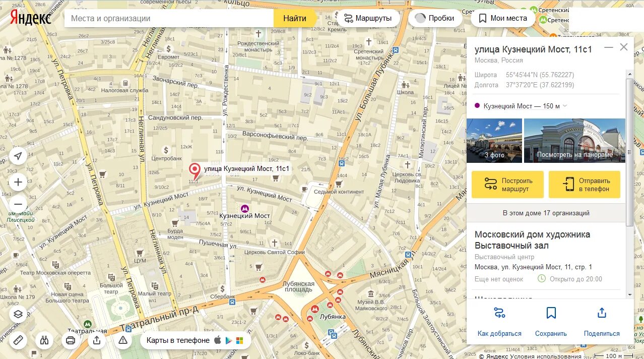Click the my-location arrow icon
644x359 pixels.
tap(18, 156)
